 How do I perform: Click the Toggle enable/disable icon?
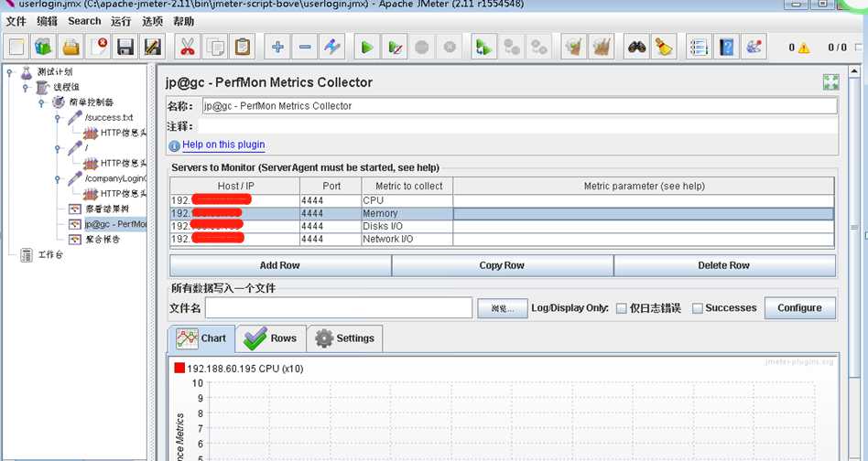tap(332, 47)
